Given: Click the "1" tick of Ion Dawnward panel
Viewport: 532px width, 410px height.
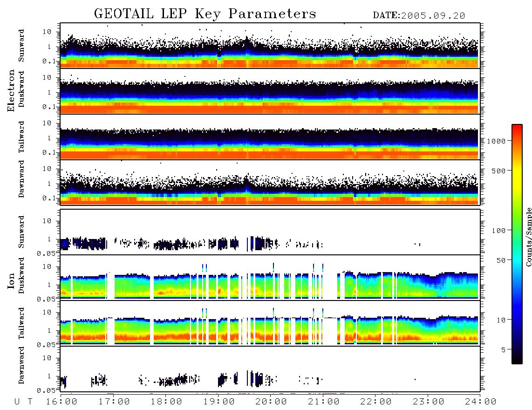Looking at the screenshot, I should (49, 376).
